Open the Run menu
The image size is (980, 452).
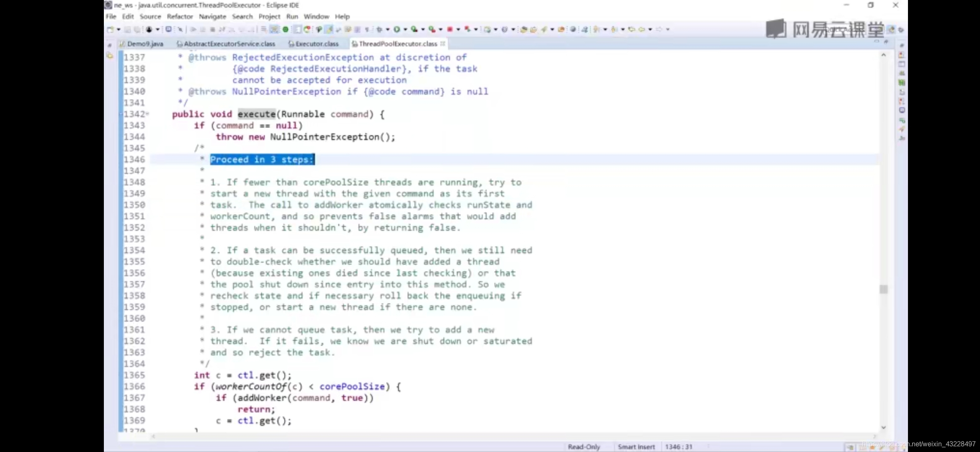[292, 16]
